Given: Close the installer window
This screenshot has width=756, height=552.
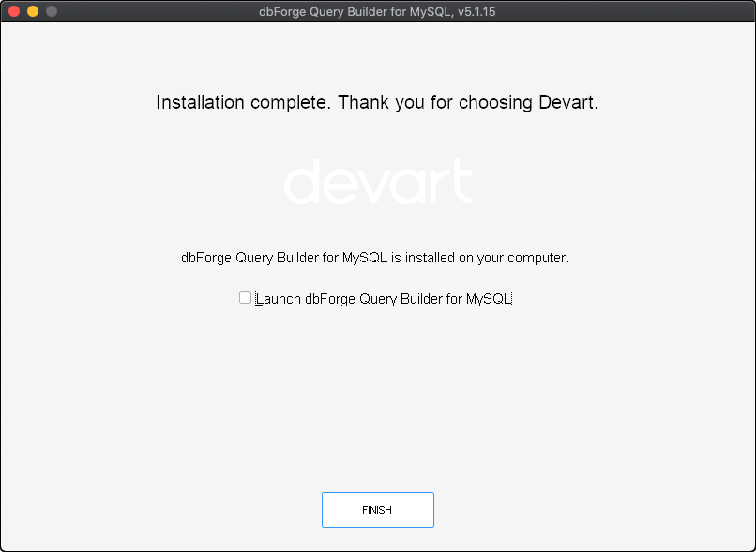Looking at the screenshot, I should [14, 11].
